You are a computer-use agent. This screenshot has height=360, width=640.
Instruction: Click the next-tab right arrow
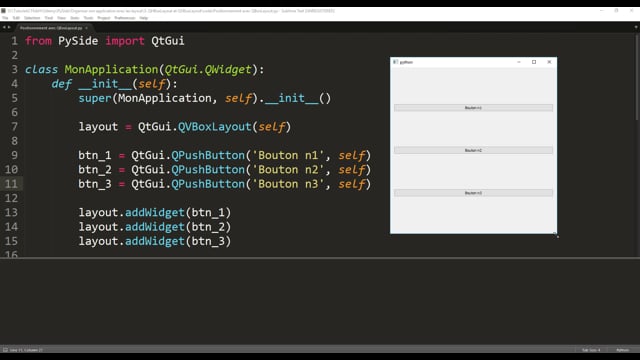click(x=9, y=27)
